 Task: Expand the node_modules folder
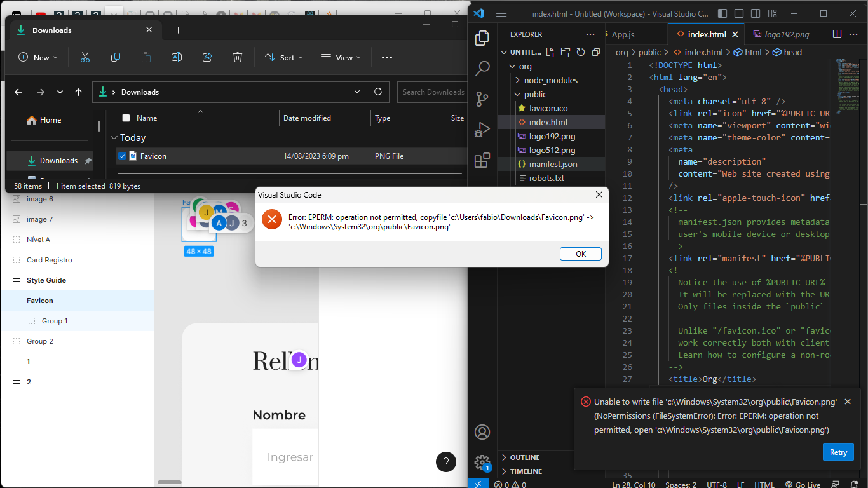pos(552,80)
